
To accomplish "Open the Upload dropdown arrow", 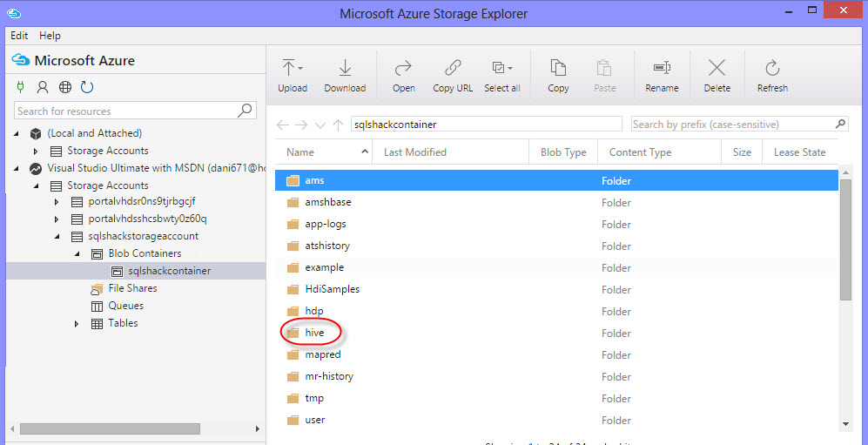I will 300,69.
